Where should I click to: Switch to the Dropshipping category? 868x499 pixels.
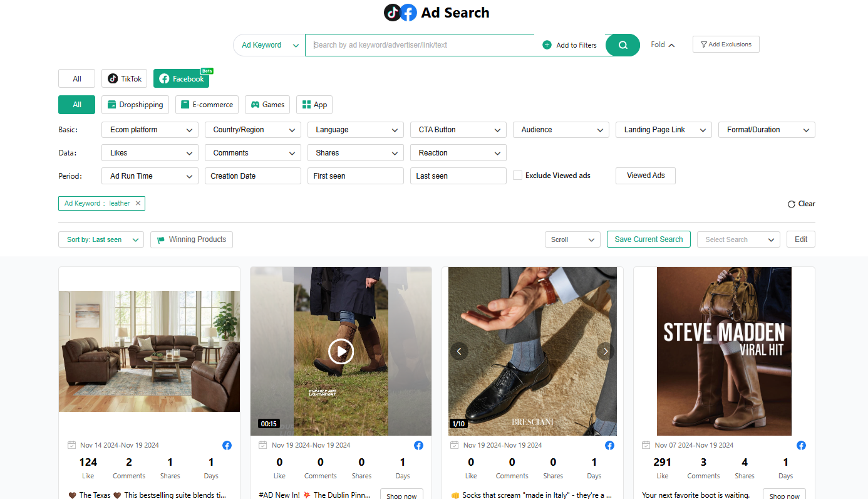135,105
